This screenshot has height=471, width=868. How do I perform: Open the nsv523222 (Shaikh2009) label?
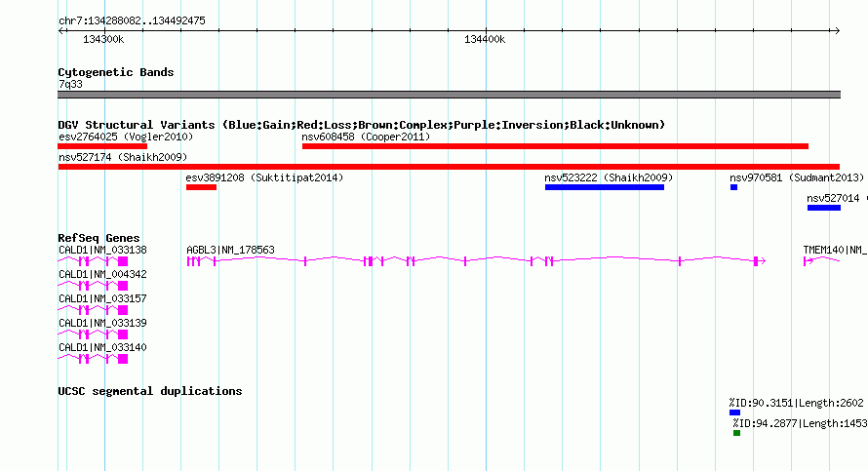point(609,177)
